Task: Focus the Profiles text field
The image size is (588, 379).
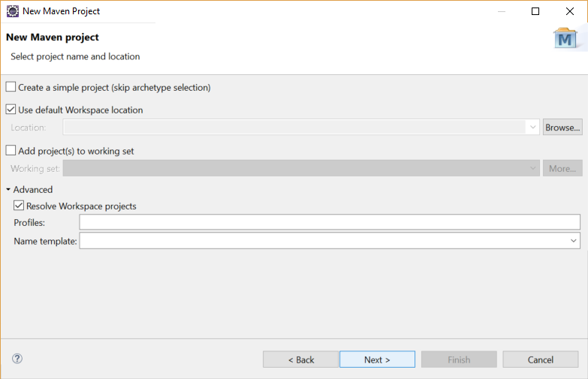Action: [x=330, y=222]
